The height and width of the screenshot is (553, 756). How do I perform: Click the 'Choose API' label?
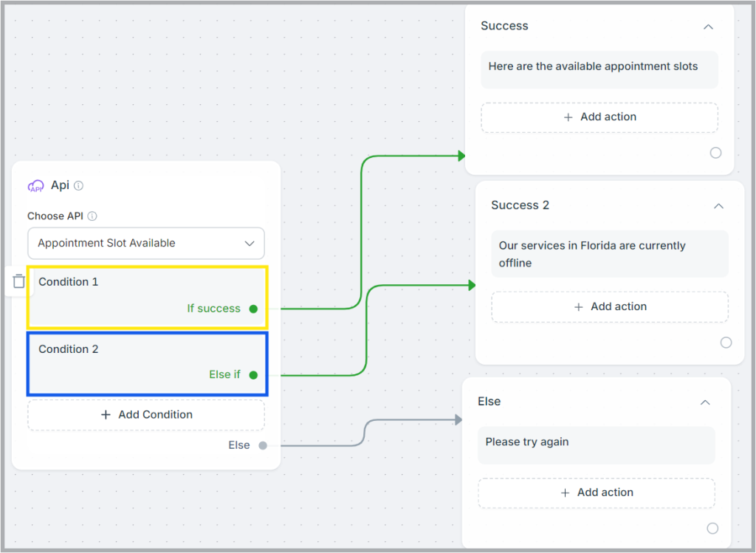(x=55, y=216)
